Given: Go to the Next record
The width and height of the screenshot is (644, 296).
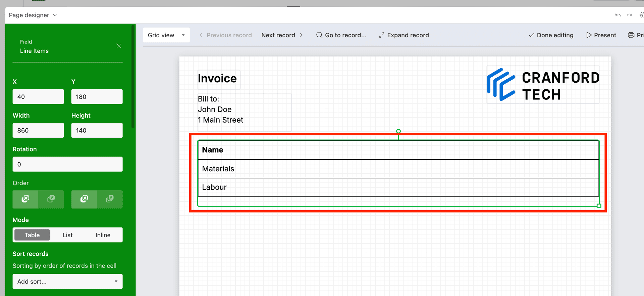Looking at the screenshot, I should click(282, 35).
